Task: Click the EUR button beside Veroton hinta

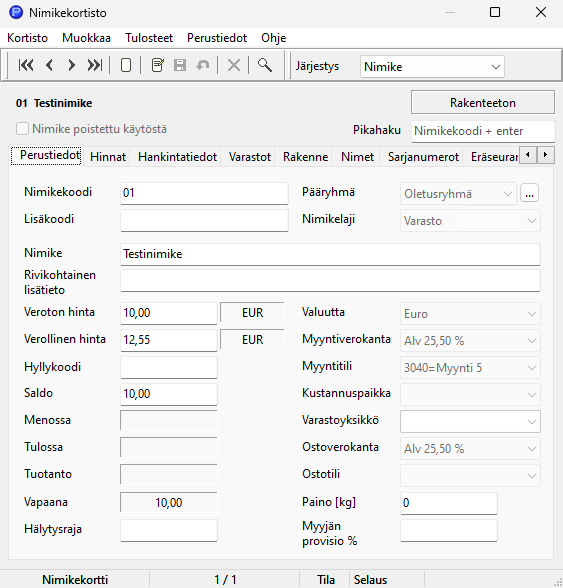Action: pos(252,312)
